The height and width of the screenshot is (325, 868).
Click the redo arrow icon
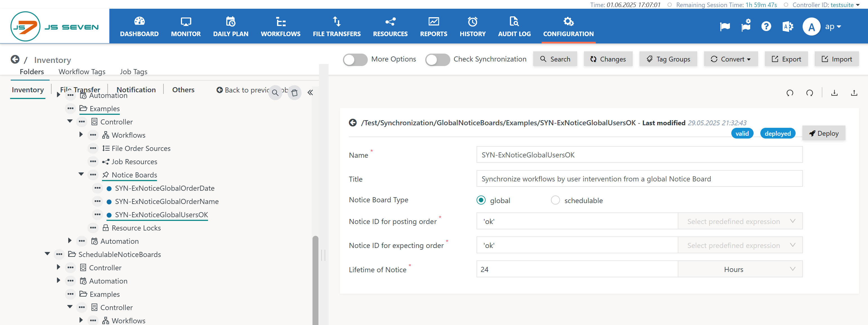pos(810,93)
